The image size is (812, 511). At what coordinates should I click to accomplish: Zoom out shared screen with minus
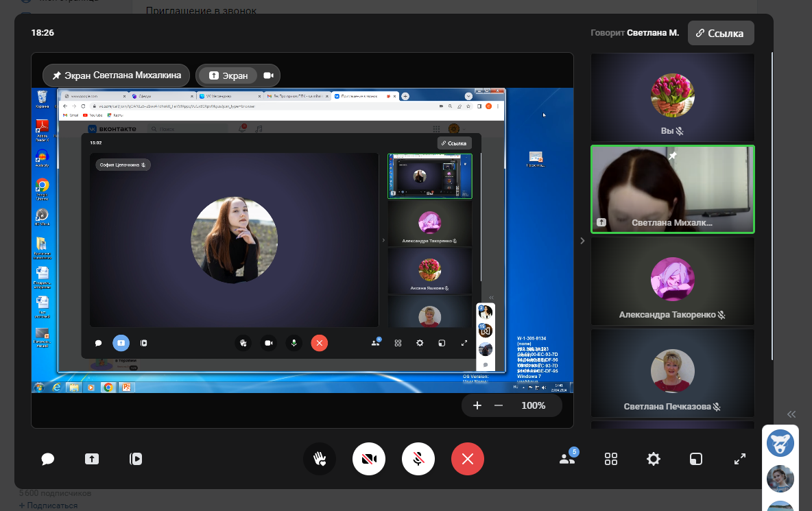tap(499, 405)
